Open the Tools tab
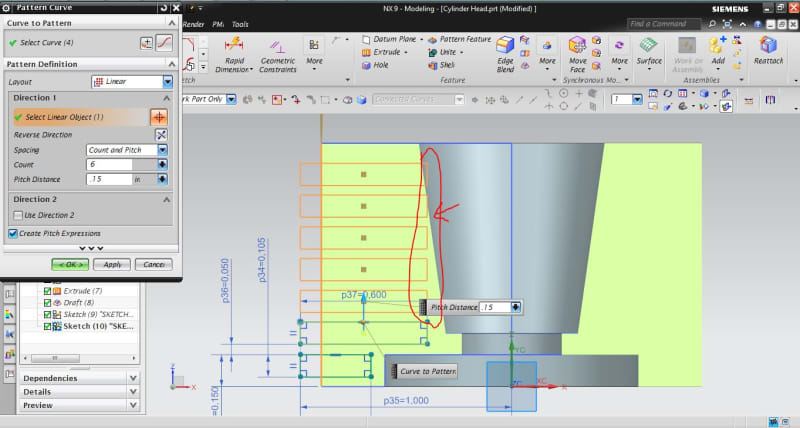Viewport: 800px width, 428px height. coord(240,24)
